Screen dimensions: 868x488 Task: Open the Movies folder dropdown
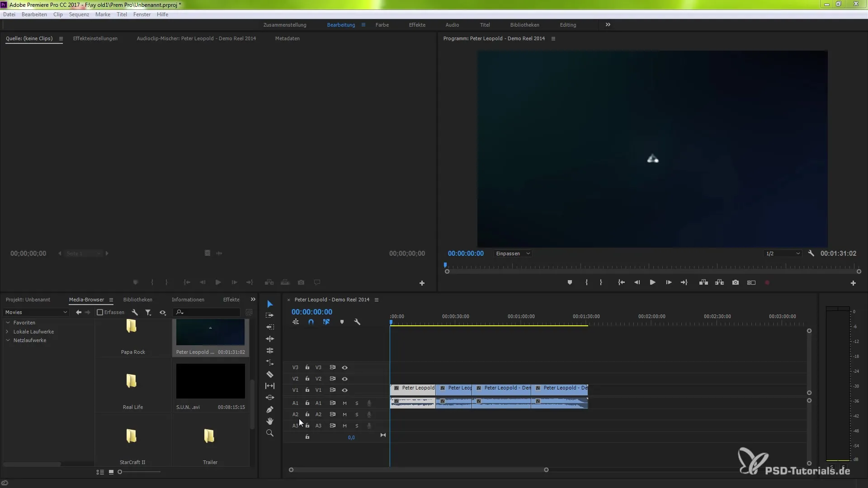(x=36, y=312)
